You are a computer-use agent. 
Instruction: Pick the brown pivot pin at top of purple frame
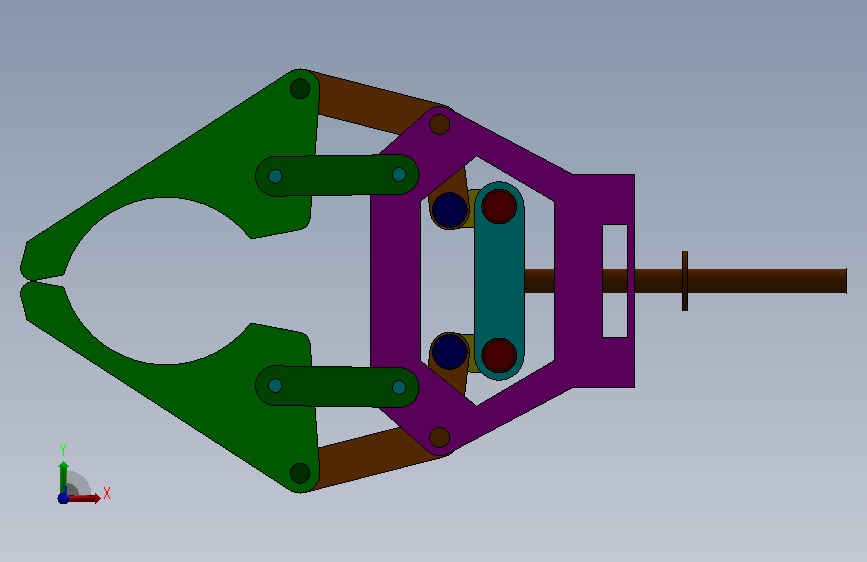pos(440,124)
